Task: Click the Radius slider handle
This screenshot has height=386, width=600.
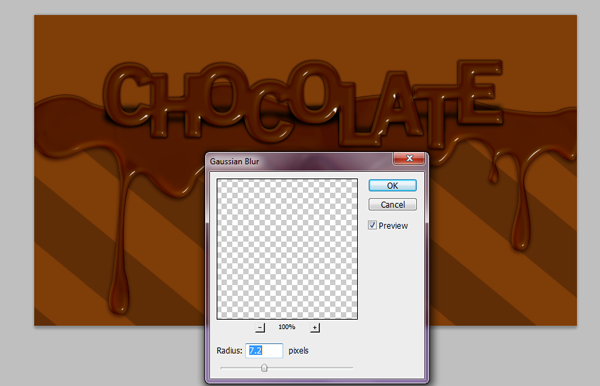Action: coord(264,368)
